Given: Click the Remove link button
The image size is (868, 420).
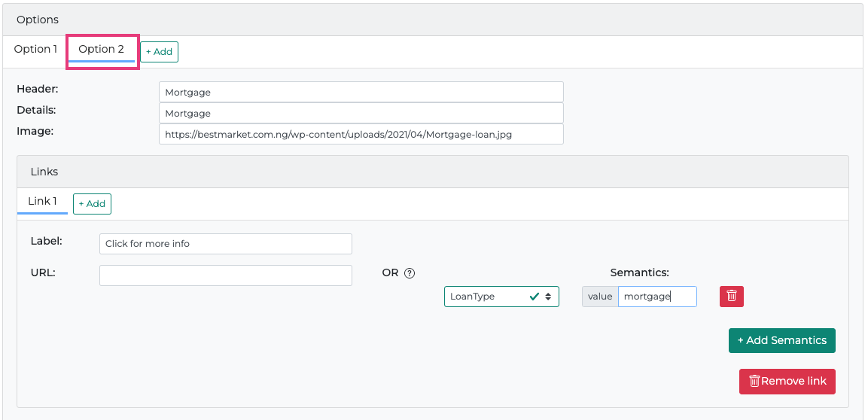Looking at the screenshot, I should (787, 382).
